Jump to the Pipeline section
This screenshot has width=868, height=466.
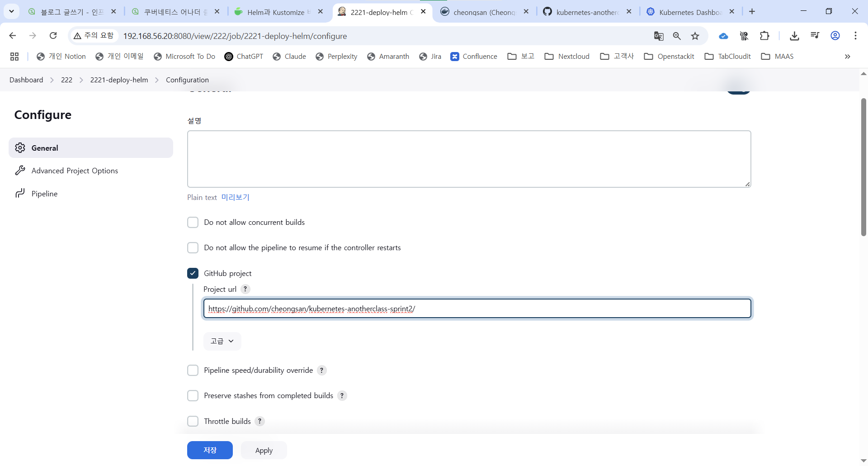(91, 194)
